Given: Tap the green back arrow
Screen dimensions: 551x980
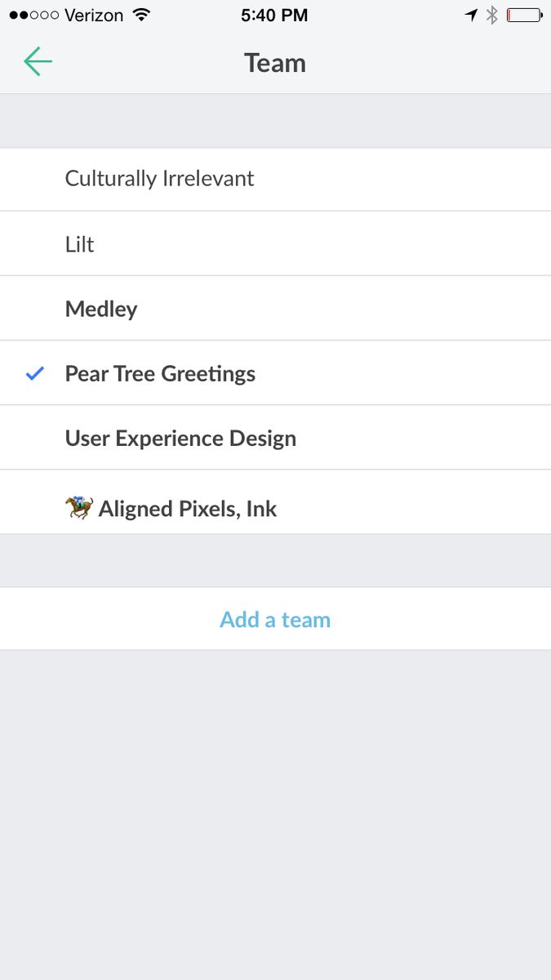Looking at the screenshot, I should (38, 62).
